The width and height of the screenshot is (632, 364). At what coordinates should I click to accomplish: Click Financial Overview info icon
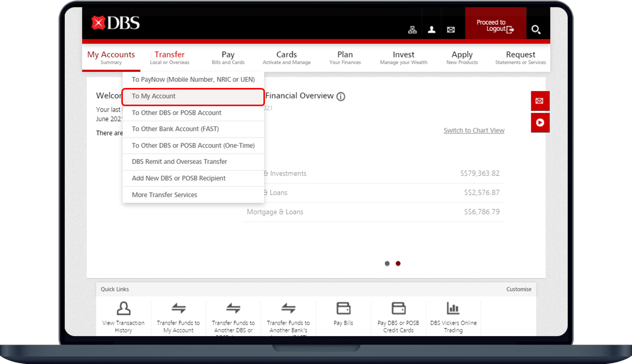341,97
